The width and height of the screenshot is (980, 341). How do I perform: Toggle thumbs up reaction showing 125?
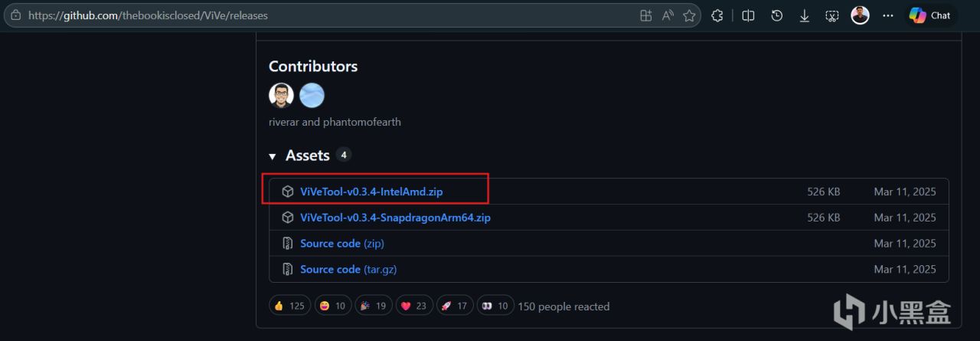click(289, 306)
